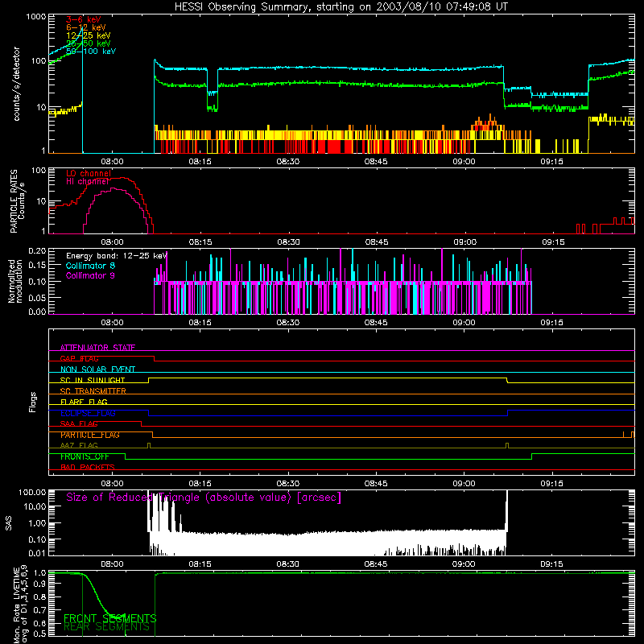
Task: Select the 'HI channel' legend label
Action: tap(88, 182)
